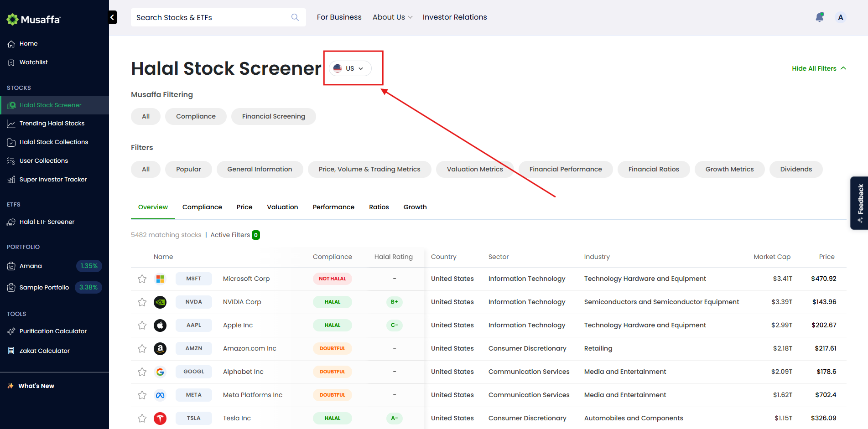Click the Musaffa logo

coord(33,19)
